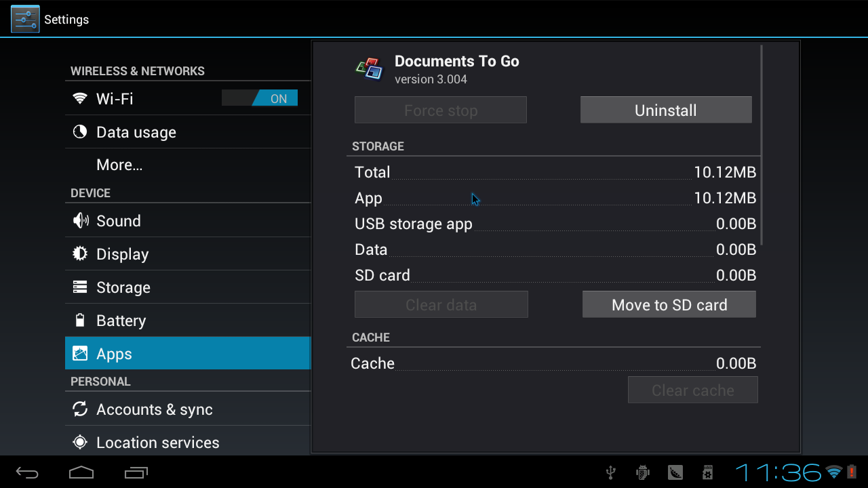Click the low battery warning status icon
The height and width of the screenshot is (488, 868).
pos(852,472)
